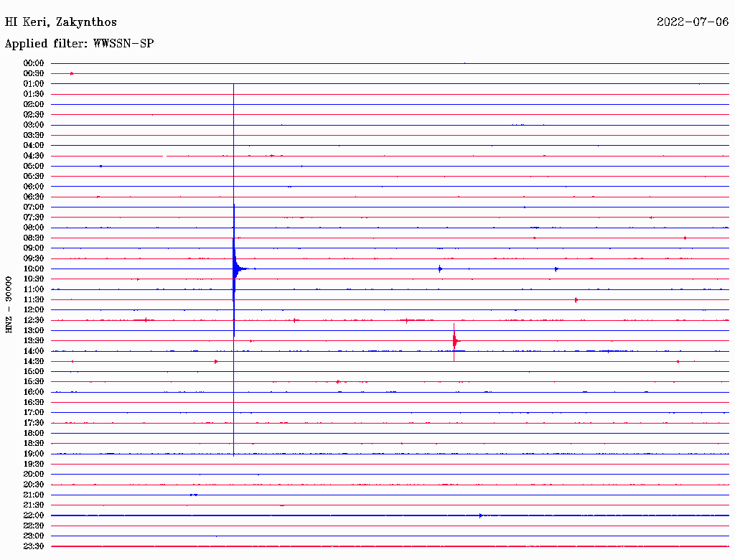This screenshot has width=735, height=560.
Task: Click the 03:30 time label
Action: (34, 136)
